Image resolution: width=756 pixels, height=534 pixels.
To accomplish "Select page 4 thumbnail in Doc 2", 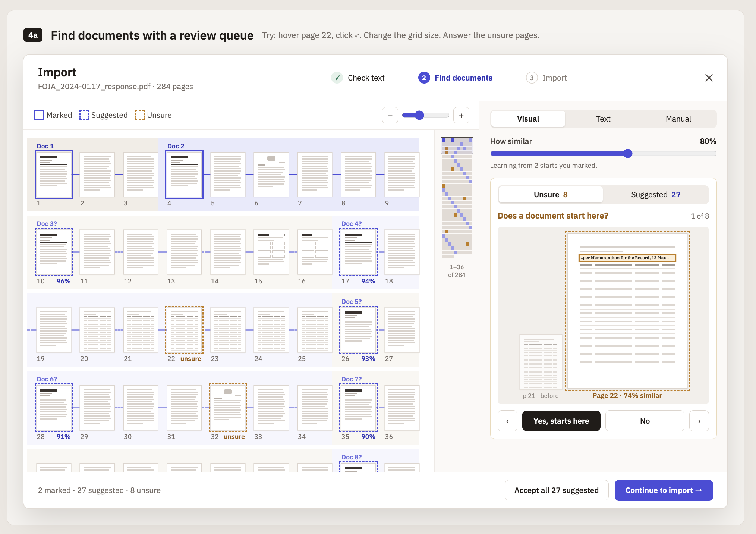I will pos(184,175).
